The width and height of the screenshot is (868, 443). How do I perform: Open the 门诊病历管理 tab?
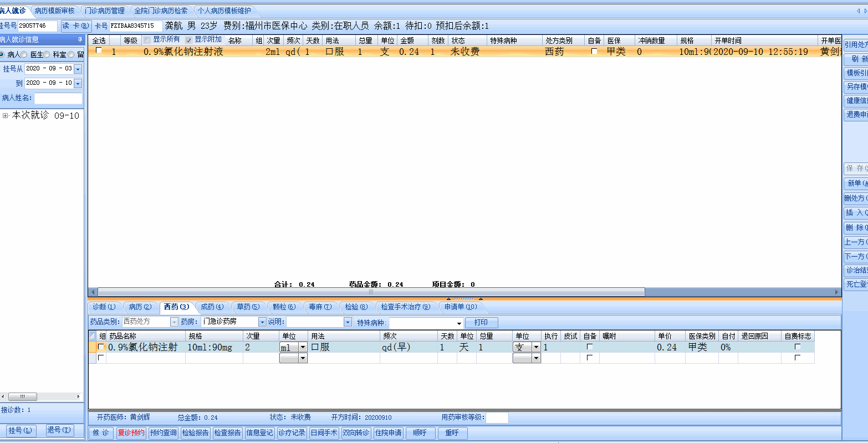tap(105, 11)
